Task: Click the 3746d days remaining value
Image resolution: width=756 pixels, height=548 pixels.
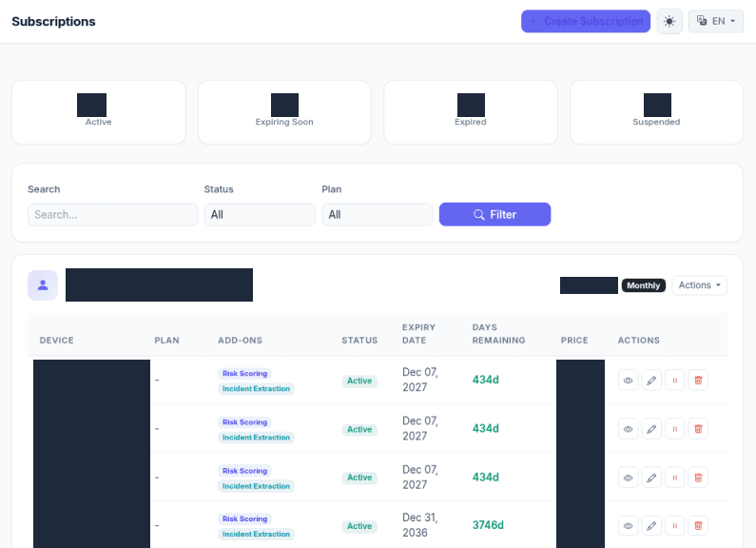Action: coord(488,525)
